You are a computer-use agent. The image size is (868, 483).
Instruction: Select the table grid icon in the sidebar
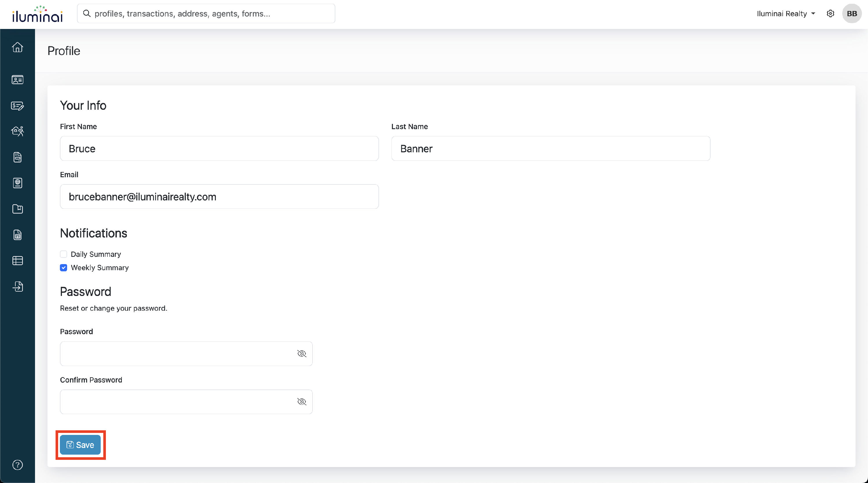coord(18,261)
